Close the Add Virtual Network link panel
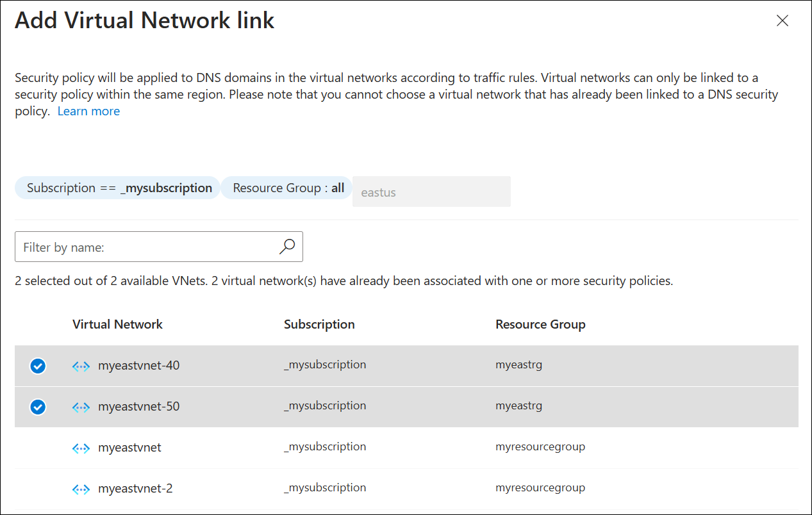Viewport: 812px width, 515px height. [x=782, y=20]
